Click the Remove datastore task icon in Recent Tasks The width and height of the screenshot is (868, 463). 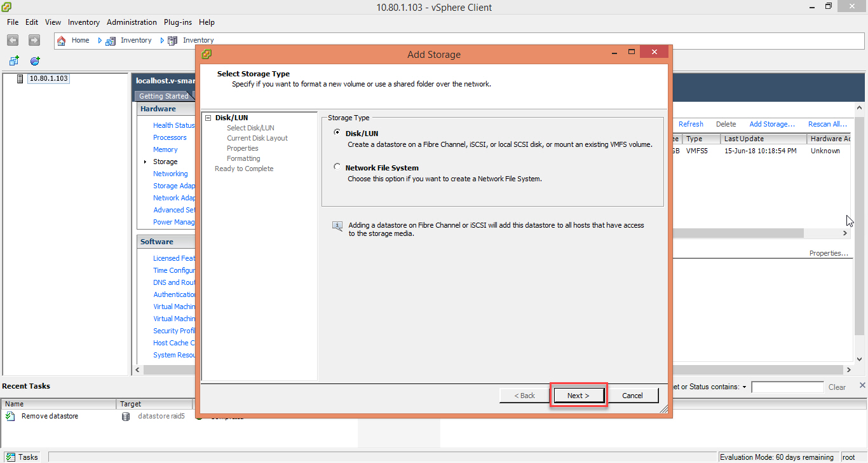coord(9,416)
